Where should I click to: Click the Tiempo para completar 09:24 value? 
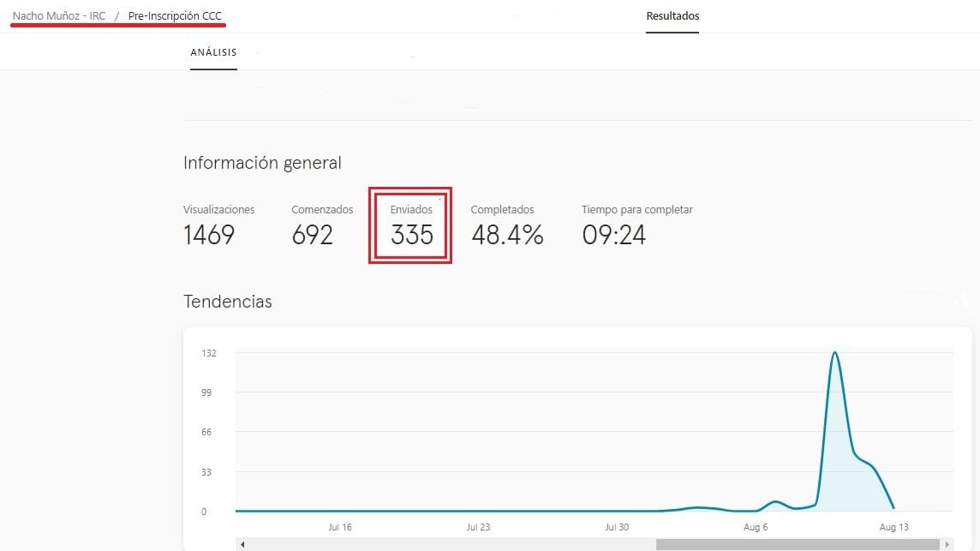click(x=613, y=234)
